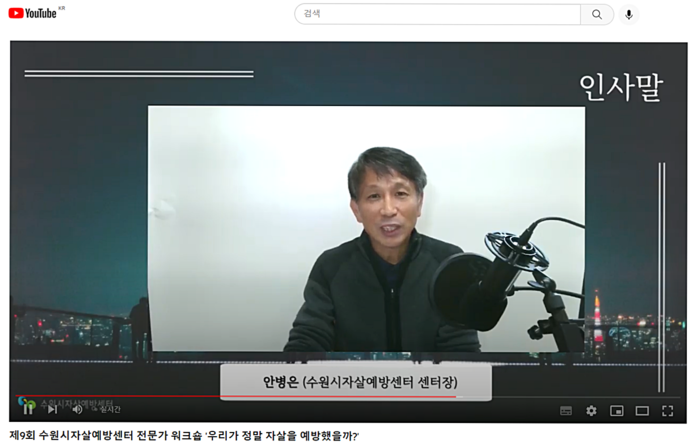Switch to miniplayer mode
Screen dimensions: 699x442
617,410
